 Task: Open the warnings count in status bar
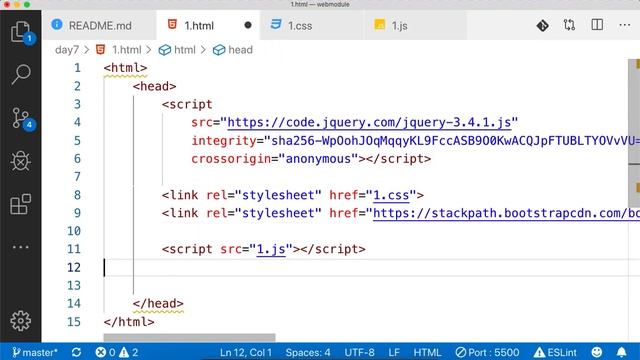(x=129, y=352)
